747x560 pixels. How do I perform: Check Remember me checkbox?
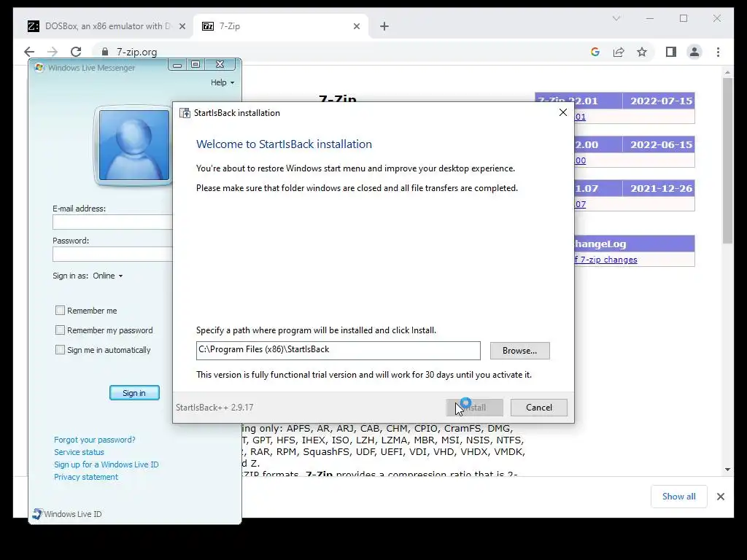pos(60,311)
